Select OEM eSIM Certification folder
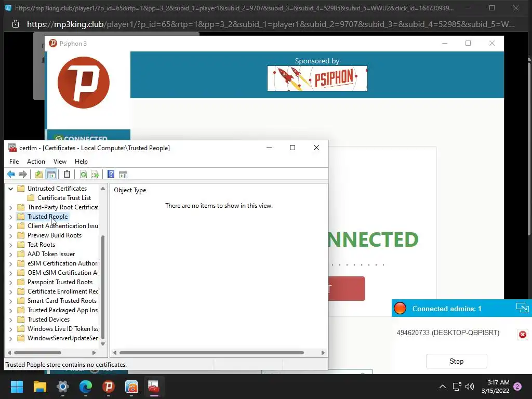 [63, 273]
